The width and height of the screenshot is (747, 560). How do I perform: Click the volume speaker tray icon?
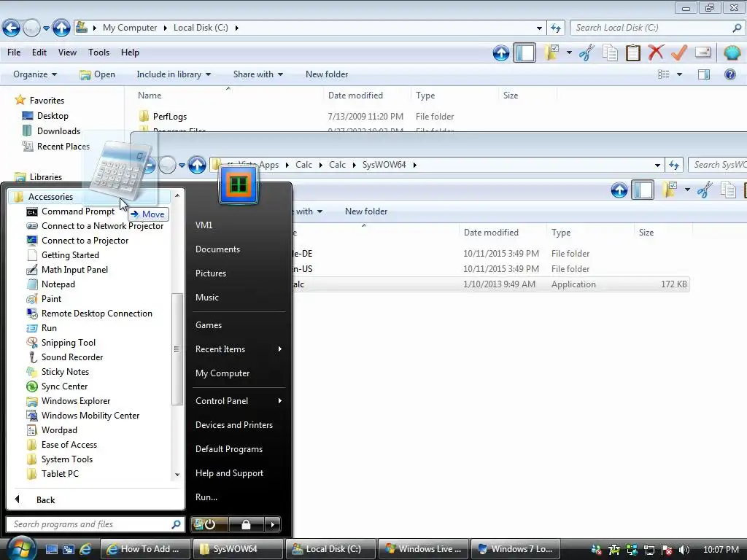684,550
